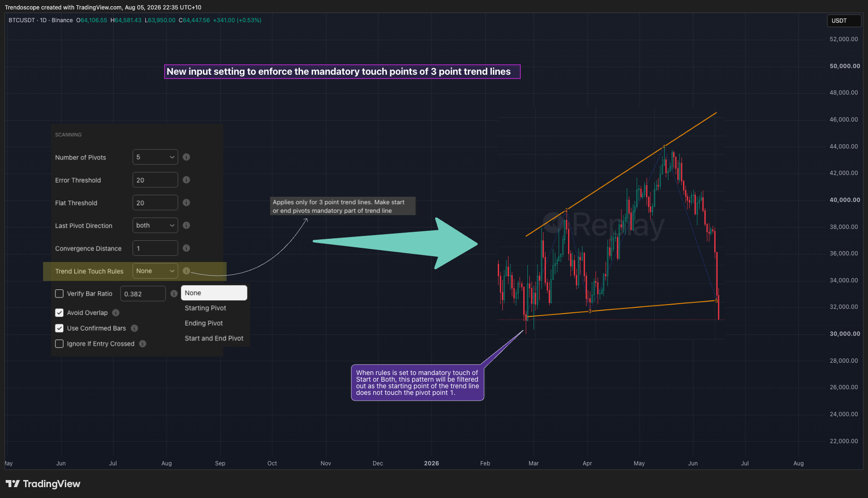Select None in the touch rules list
This screenshot has width=868, height=498.
tap(214, 293)
